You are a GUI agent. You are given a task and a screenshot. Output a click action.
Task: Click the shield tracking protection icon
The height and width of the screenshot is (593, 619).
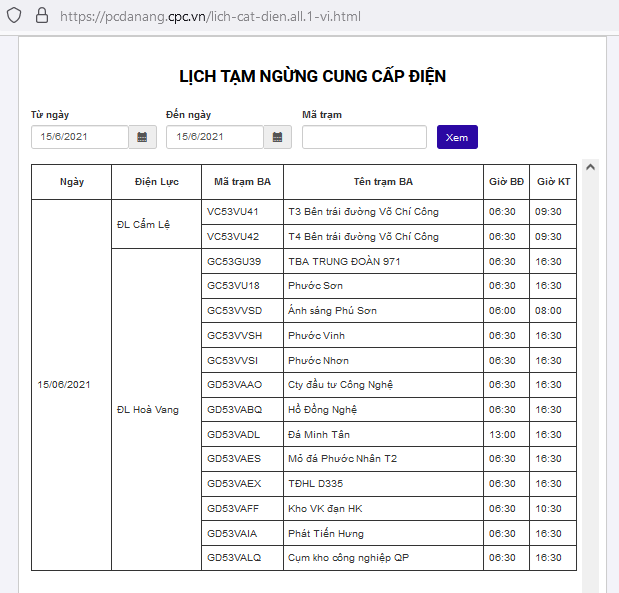14,16
